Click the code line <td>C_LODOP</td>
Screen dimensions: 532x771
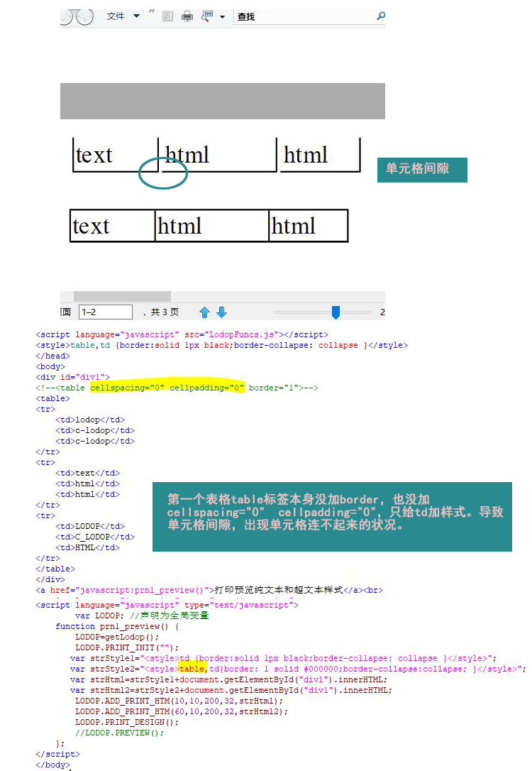tap(95, 537)
